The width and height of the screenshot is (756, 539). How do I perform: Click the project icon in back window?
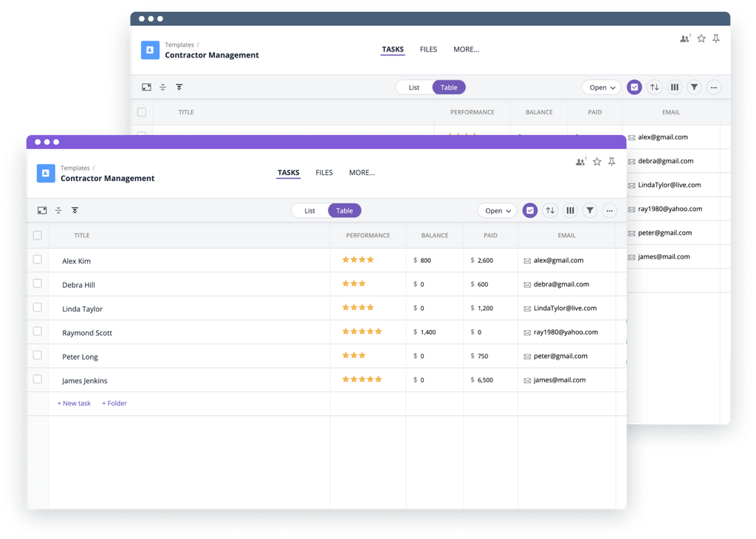[x=150, y=50]
